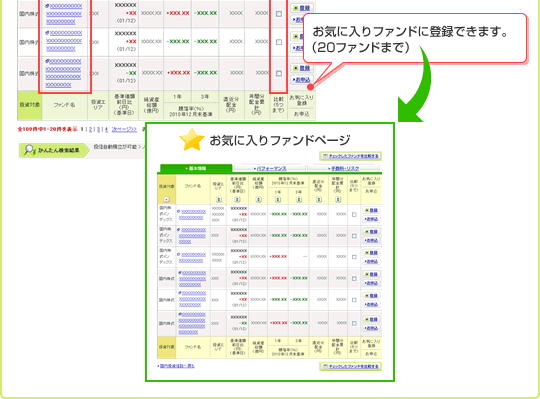Open fund link in favorites first 国内株式 row
Screen dimensions: 540x399
(192, 279)
